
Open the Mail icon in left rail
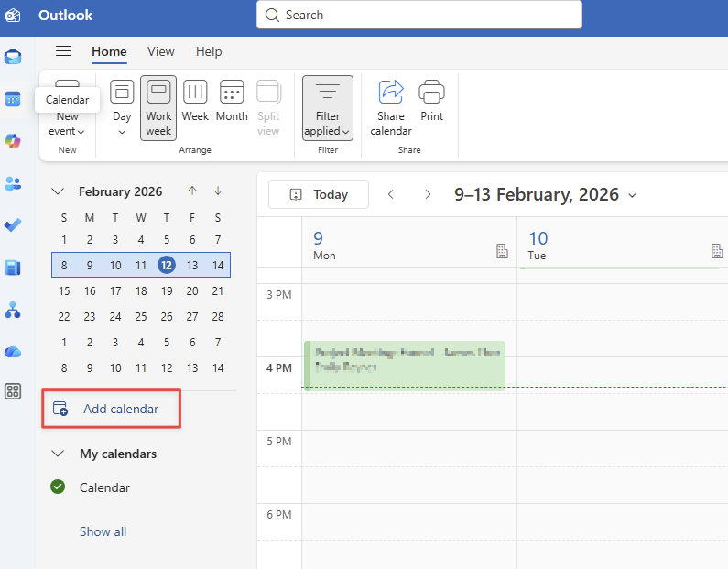[x=13, y=57]
